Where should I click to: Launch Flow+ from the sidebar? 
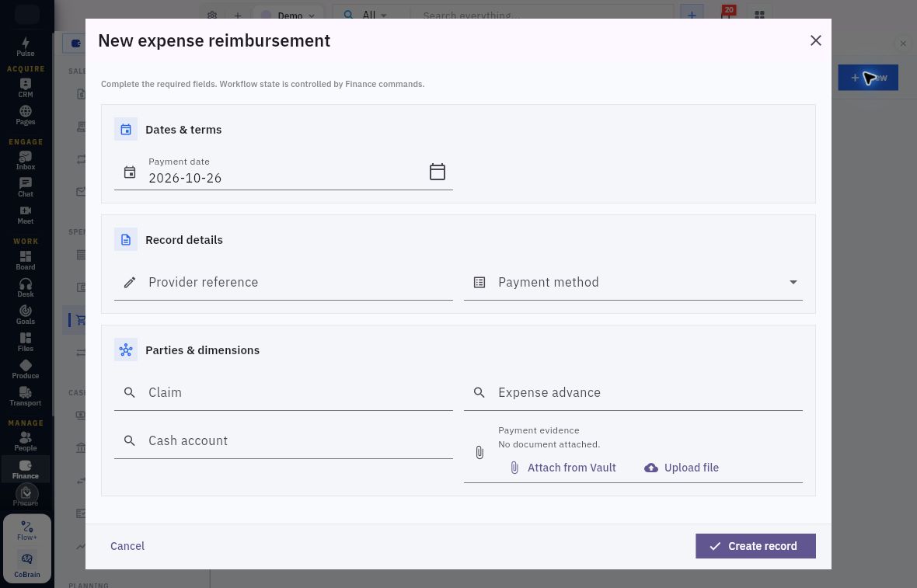[x=27, y=531]
